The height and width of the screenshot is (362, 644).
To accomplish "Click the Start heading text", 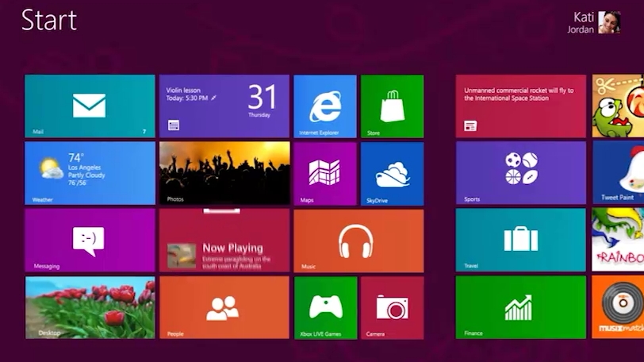I will pyautogui.click(x=49, y=20).
